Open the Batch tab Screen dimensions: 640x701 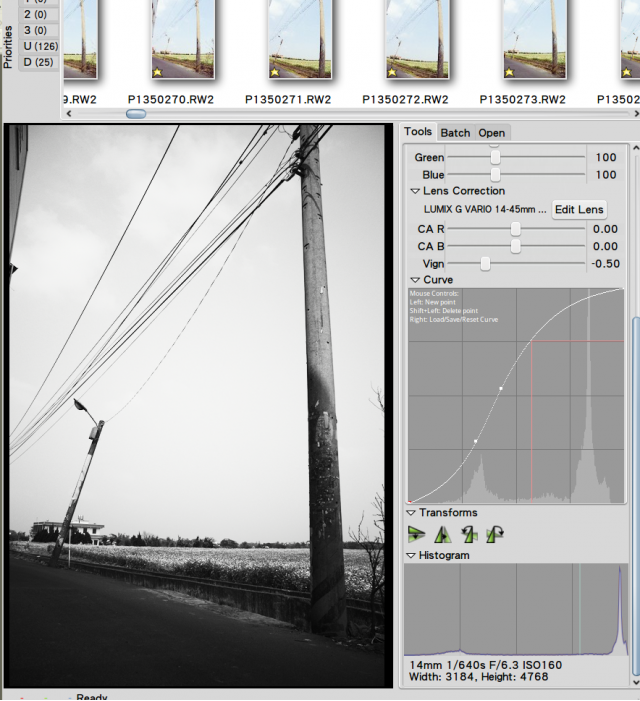coord(455,133)
